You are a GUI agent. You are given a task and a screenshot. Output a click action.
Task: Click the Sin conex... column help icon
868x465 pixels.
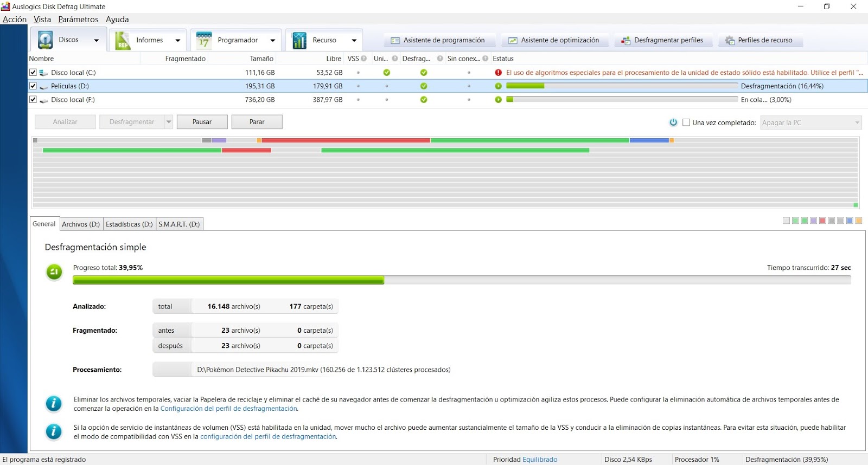(x=485, y=59)
